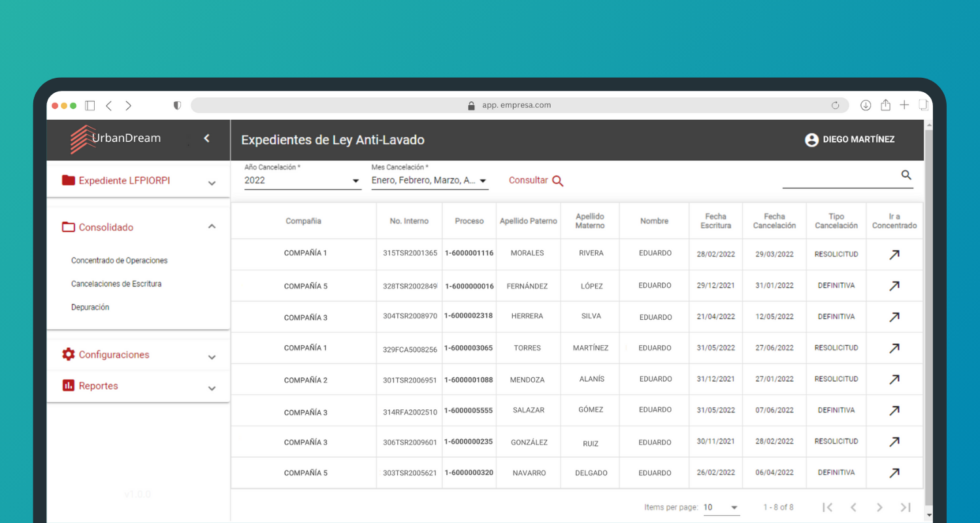
Task: Reload page using browser refresh icon
Action: [x=835, y=105]
